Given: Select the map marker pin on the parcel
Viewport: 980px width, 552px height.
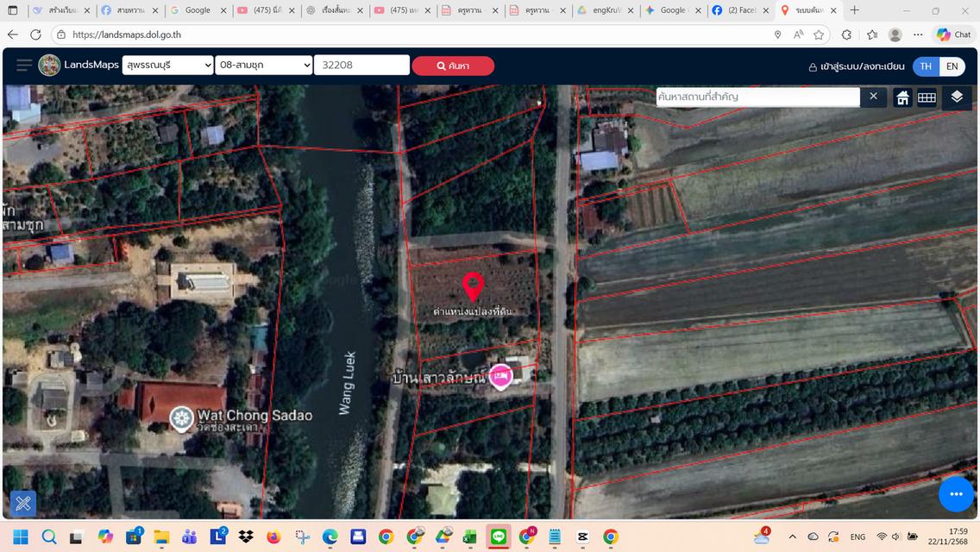Looking at the screenshot, I should (473, 287).
